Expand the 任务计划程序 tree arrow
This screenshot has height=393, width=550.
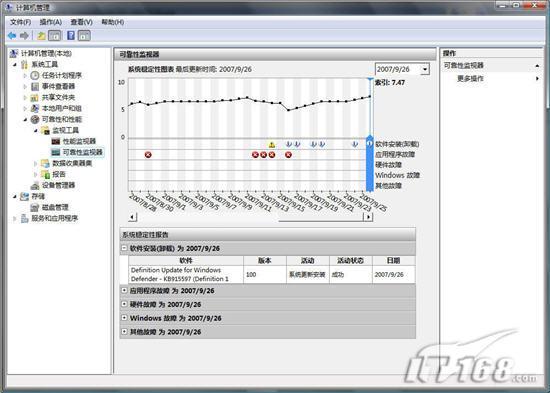tap(25, 75)
